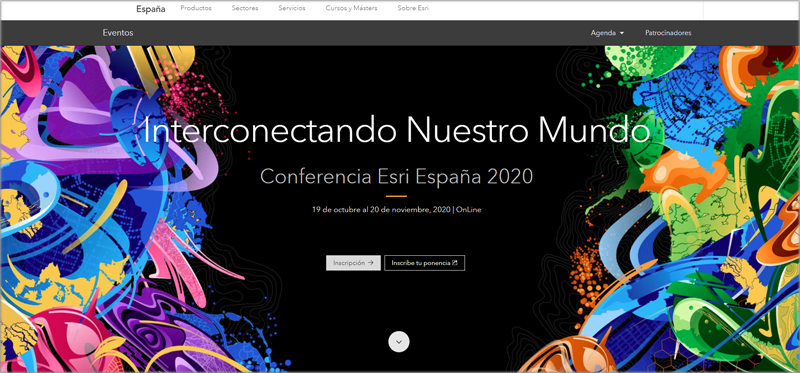
Task: Open the Servicios menu
Action: pos(292,8)
